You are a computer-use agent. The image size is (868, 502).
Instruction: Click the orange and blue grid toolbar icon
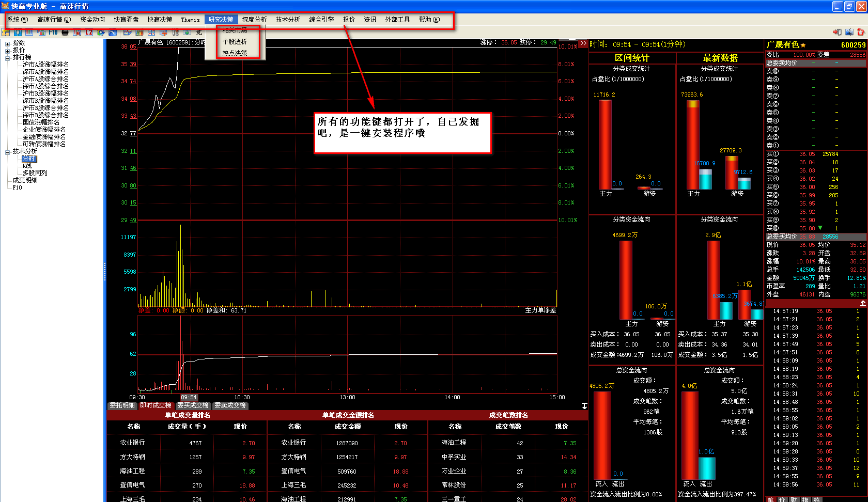[x=6, y=32]
